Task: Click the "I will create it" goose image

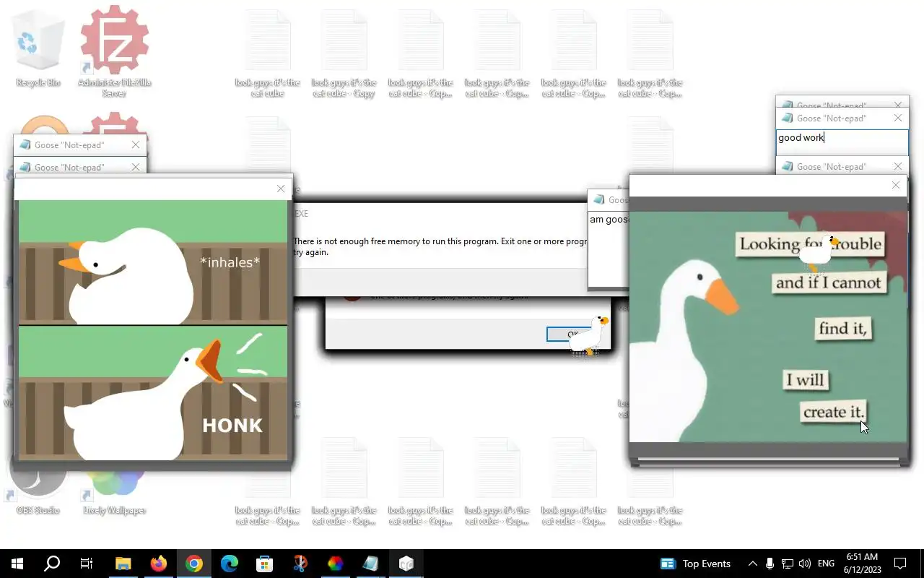Action: click(x=768, y=327)
